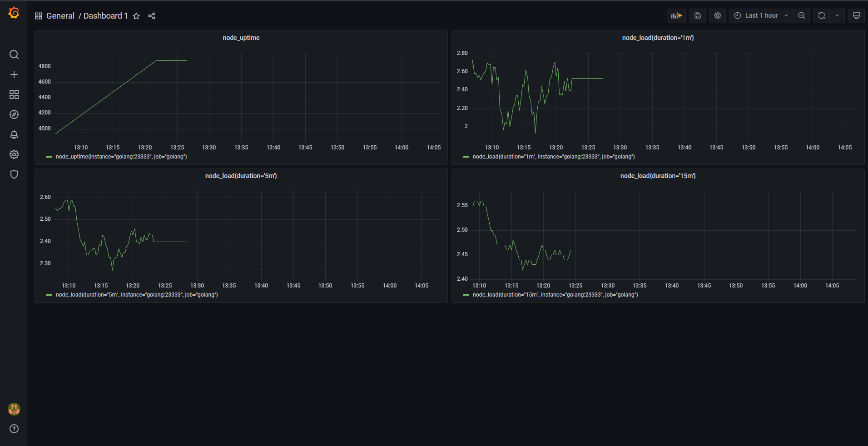The width and height of the screenshot is (868, 446).
Task: Open the node_load 1m panel title menu
Action: [658, 38]
